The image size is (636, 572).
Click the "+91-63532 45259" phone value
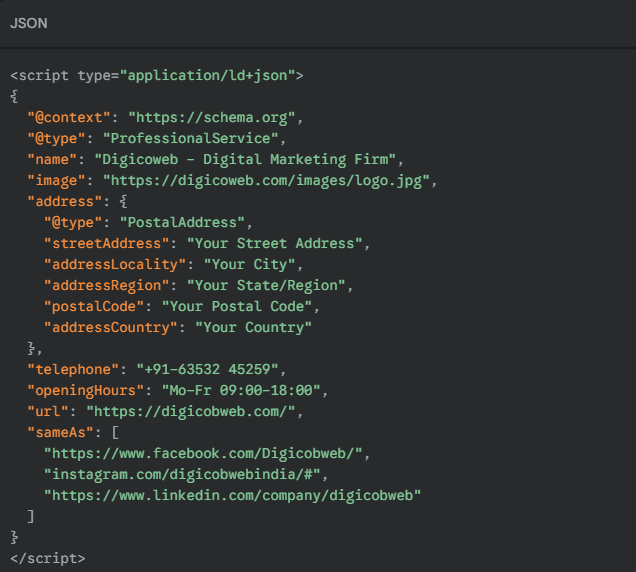point(207,370)
